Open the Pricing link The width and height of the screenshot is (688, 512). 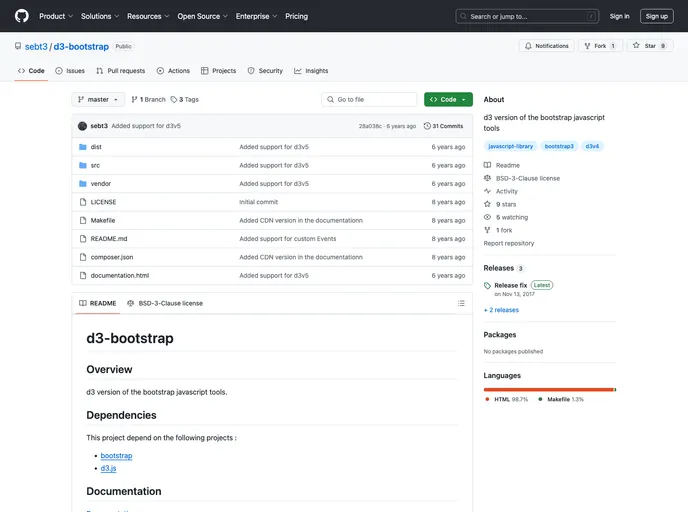click(x=297, y=16)
